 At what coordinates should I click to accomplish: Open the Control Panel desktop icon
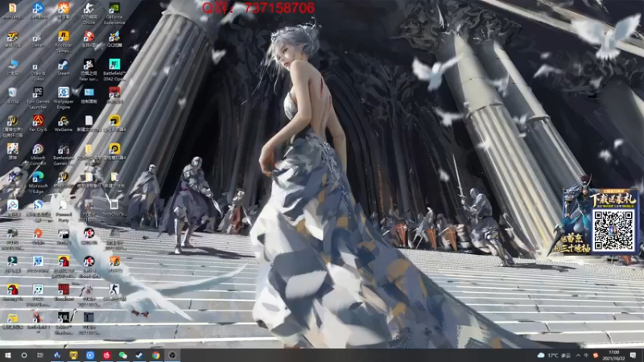click(89, 95)
